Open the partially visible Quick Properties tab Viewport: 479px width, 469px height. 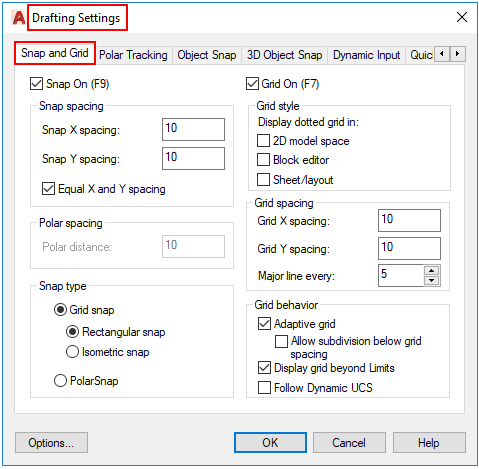tap(421, 55)
